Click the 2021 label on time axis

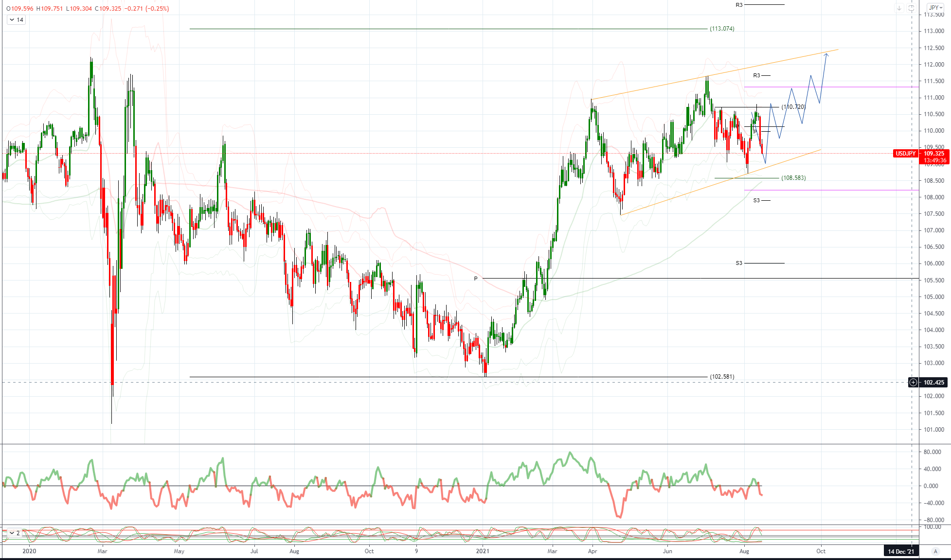click(483, 551)
